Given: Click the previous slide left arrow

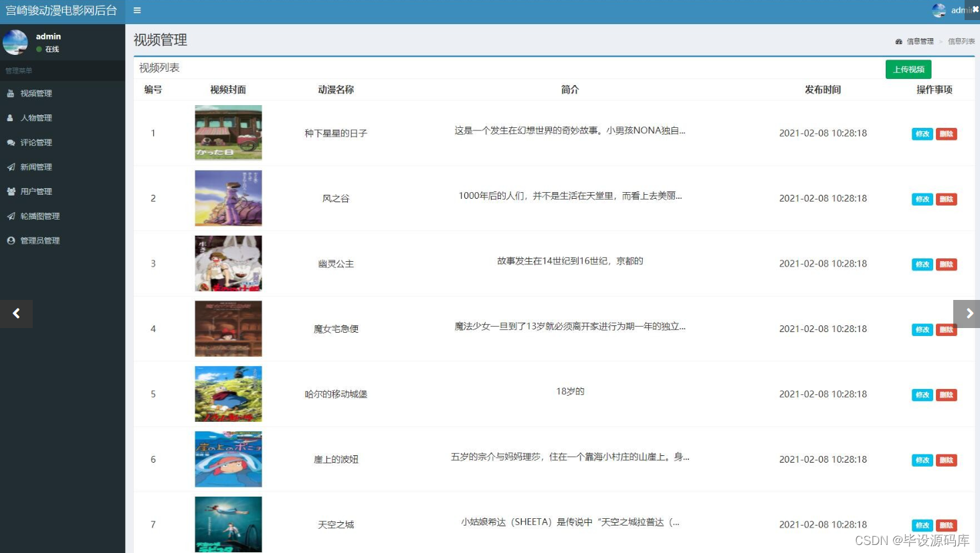Looking at the screenshot, I should (x=16, y=313).
